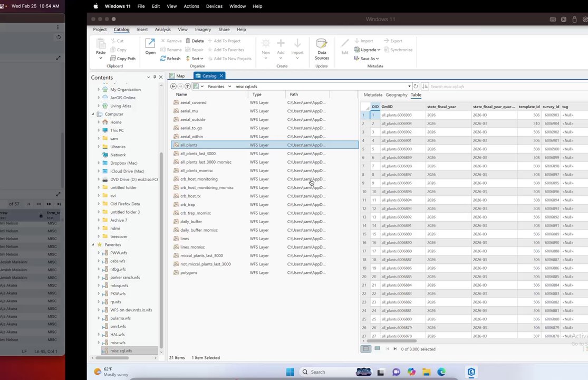Collapse the Computer tree node
This screenshot has width=588, height=380.
93,114
